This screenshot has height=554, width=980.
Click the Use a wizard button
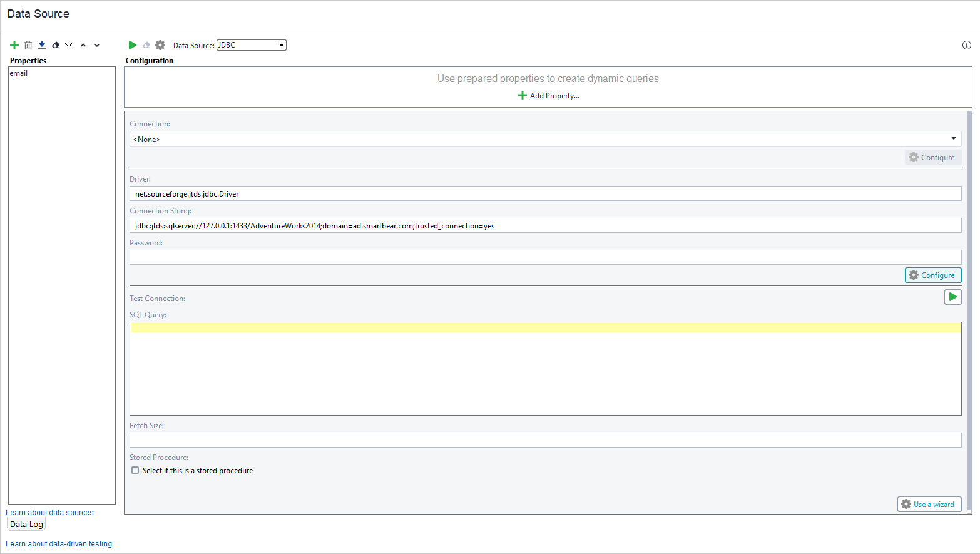pos(929,504)
